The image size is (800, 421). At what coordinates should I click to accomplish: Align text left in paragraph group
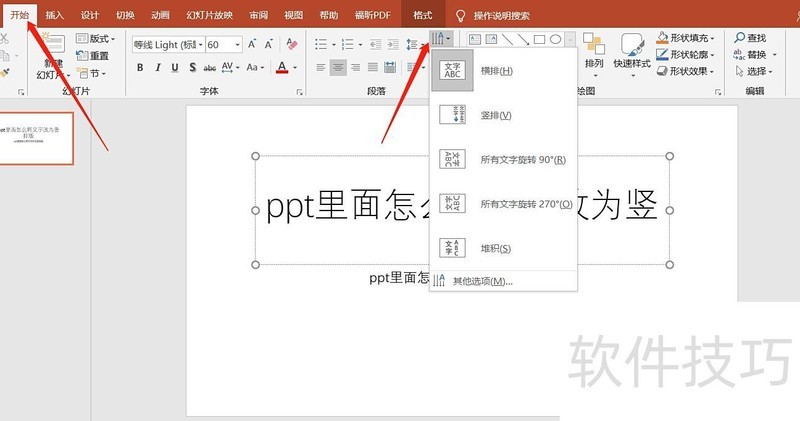(320, 67)
